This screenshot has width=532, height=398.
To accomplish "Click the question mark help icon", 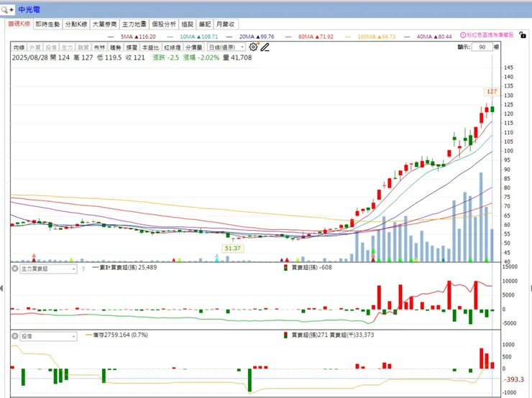I will [83, 269].
